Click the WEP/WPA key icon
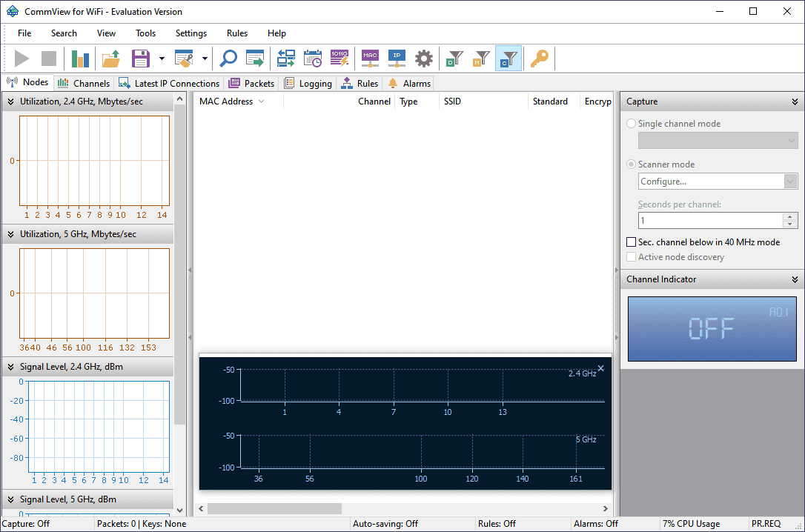Image resolution: width=805 pixels, height=532 pixels. pyautogui.click(x=539, y=59)
